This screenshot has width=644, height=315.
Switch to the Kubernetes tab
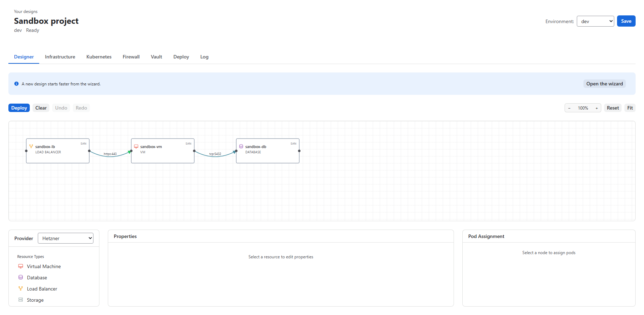(99, 57)
